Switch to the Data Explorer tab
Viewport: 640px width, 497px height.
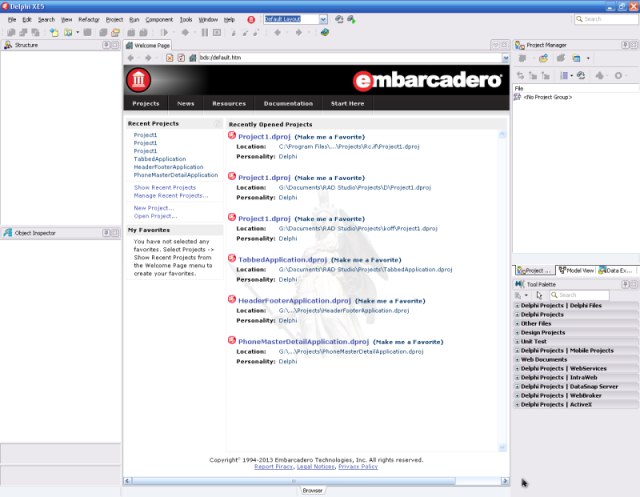click(616, 270)
